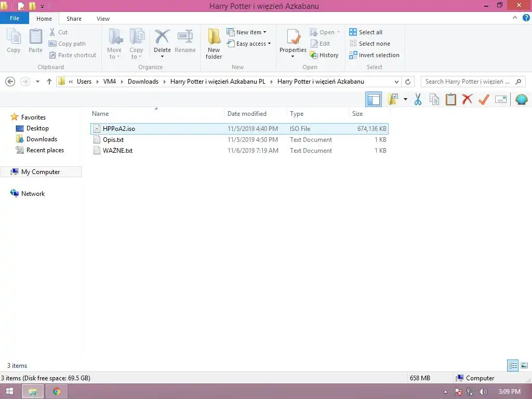Open the folder options toolbar dropdown arrow
The image size is (532, 399).
405,99
